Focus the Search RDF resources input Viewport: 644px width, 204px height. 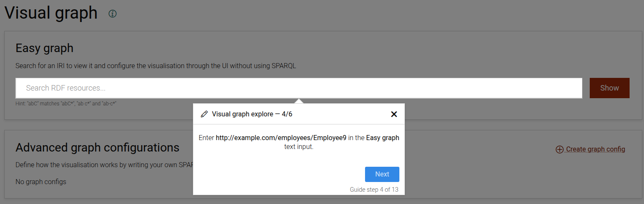click(298, 88)
